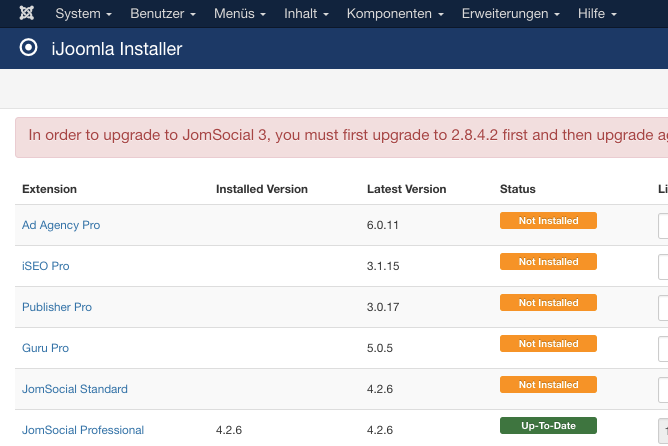Click the license field in JomSocial Standard row
Screen dimensions: 668x446
click(663, 389)
